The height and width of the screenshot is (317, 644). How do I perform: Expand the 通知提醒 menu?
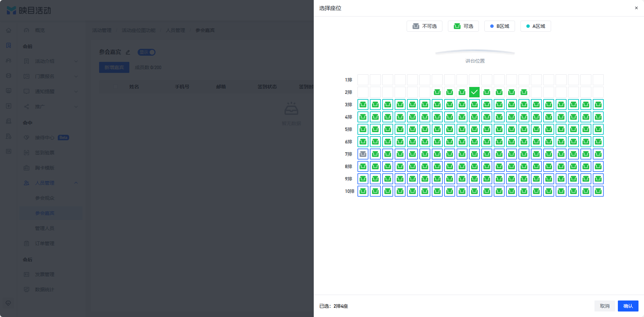[51, 91]
